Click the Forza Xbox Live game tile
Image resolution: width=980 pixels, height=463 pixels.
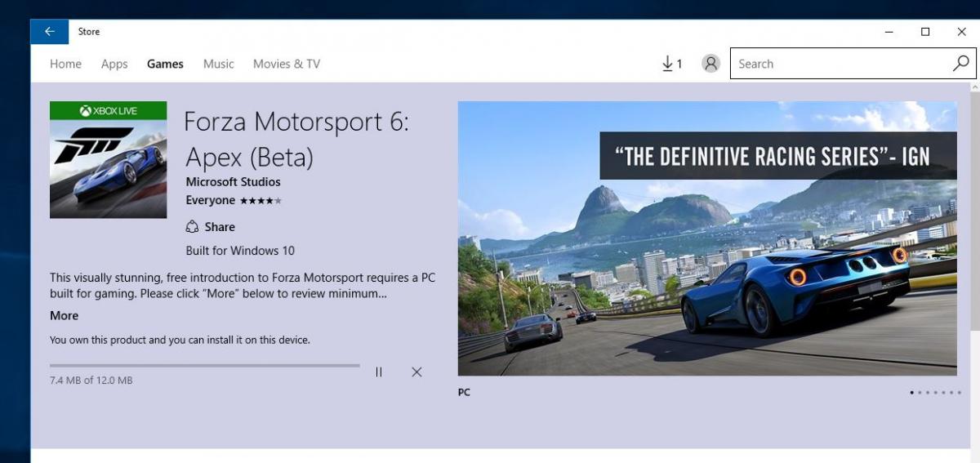click(x=108, y=160)
